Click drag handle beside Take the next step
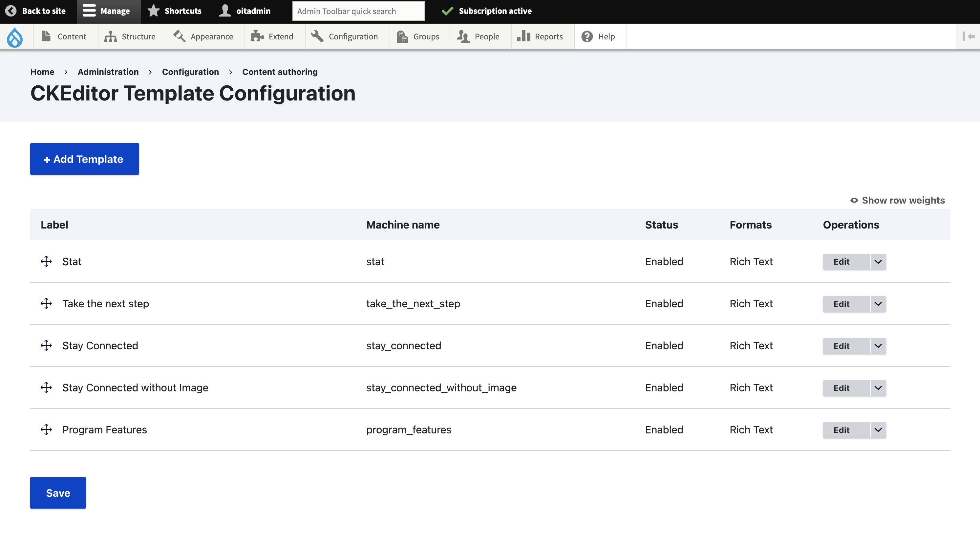This screenshot has width=980, height=547. click(46, 303)
